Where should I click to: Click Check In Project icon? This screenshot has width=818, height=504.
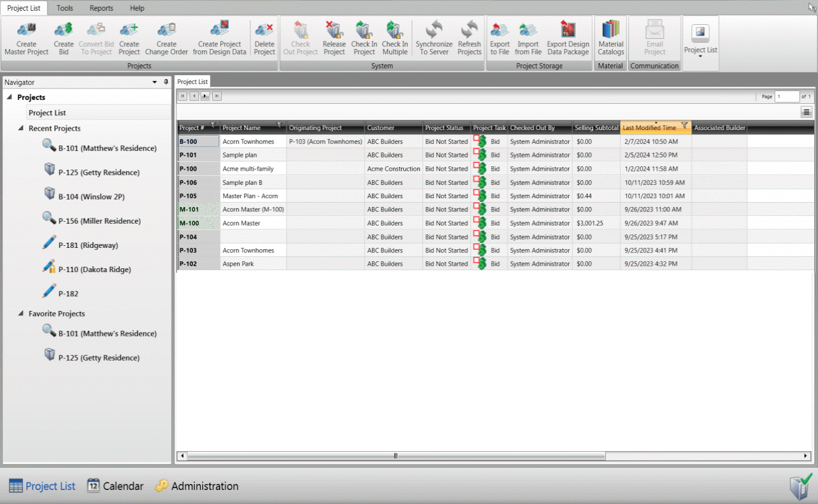pos(364,30)
